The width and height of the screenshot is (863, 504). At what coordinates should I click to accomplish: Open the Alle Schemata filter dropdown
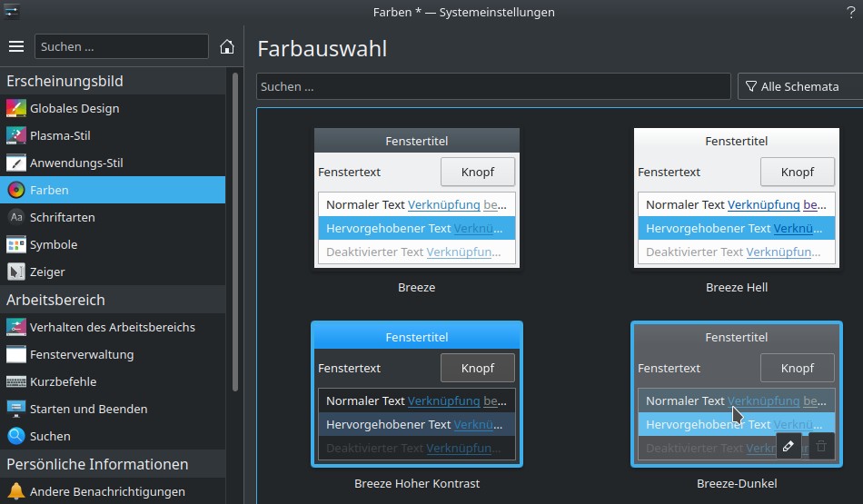pos(800,86)
